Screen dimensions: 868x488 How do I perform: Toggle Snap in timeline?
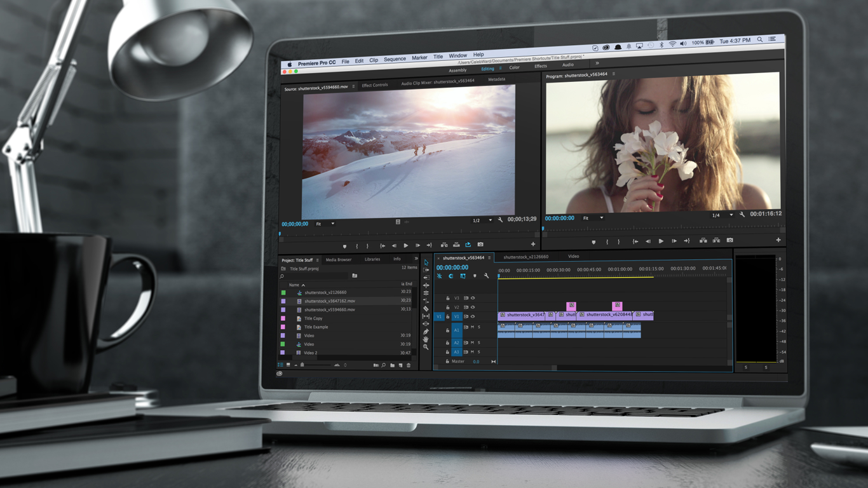pyautogui.click(x=451, y=276)
